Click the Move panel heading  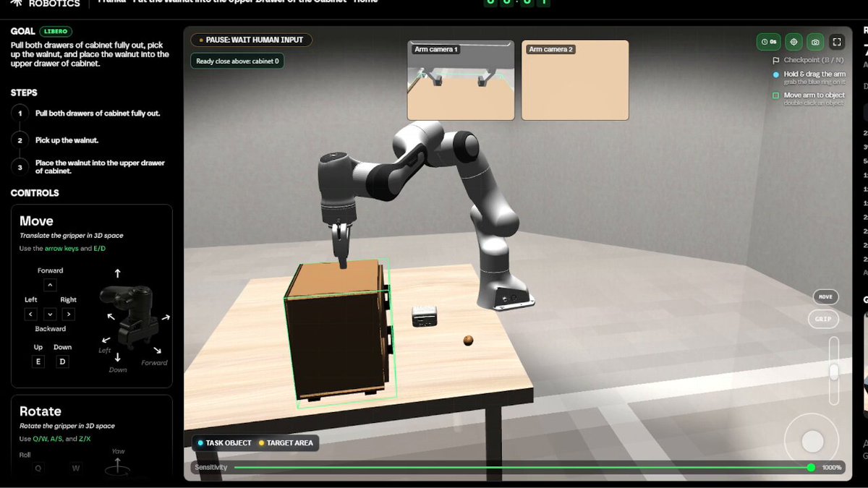click(x=36, y=221)
